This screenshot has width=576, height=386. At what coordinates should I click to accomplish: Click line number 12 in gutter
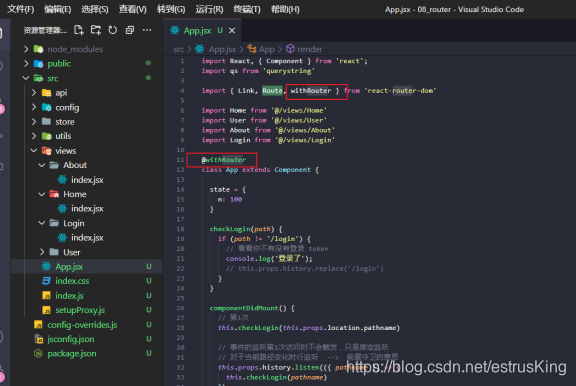coord(180,170)
